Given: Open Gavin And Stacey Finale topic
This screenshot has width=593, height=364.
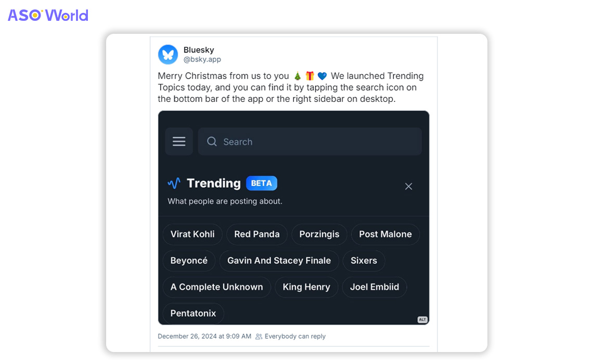Looking at the screenshot, I should [279, 261].
